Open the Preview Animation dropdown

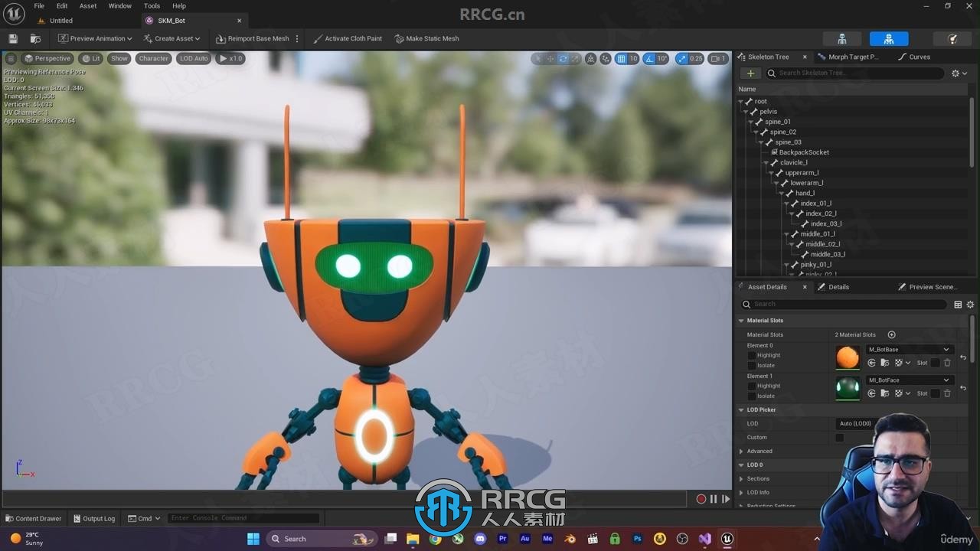pyautogui.click(x=95, y=38)
